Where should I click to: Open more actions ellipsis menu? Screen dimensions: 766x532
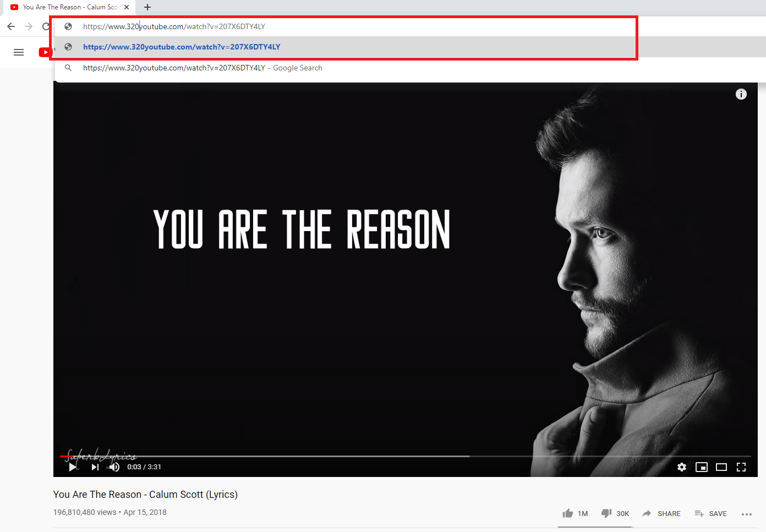[x=747, y=514]
